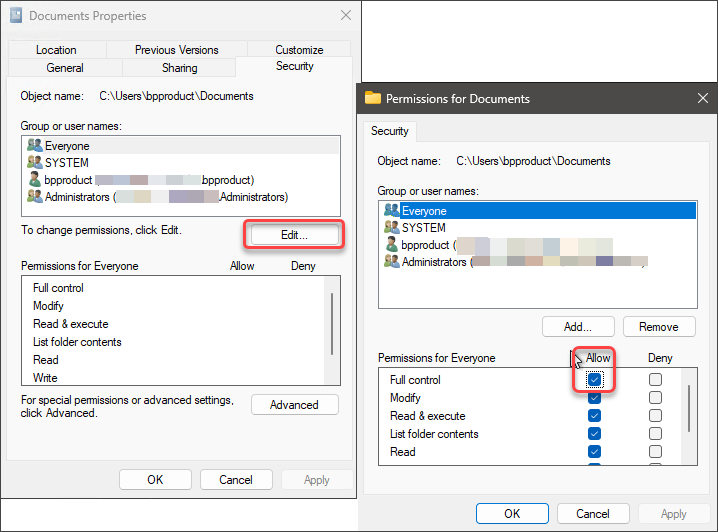Click the SYSTEM group icon in Documents Properties
The width and height of the screenshot is (718, 532).
[x=35, y=162]
